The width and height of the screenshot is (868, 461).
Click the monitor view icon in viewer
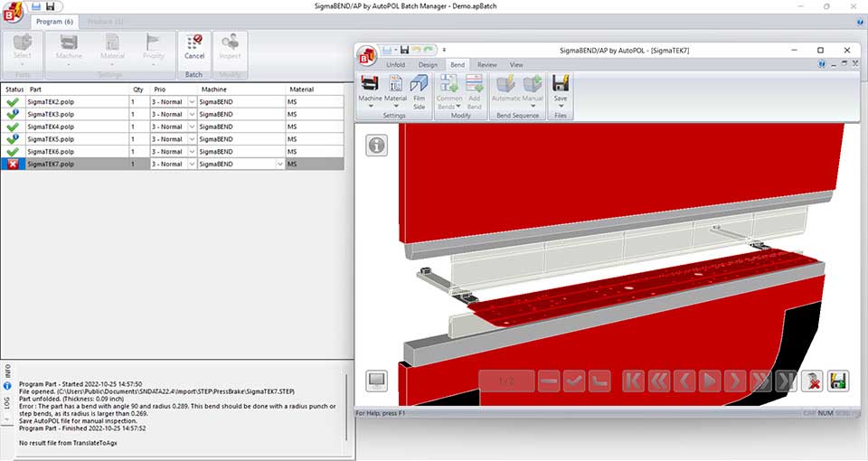point(377,381)
